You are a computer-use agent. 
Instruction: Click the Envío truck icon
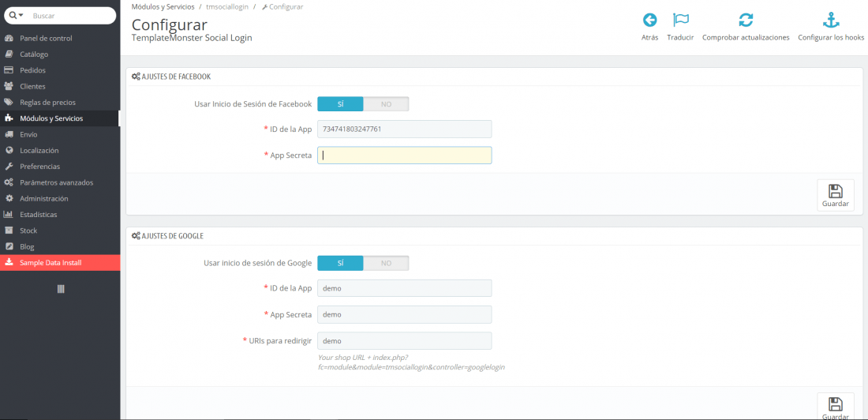[9, 134]
